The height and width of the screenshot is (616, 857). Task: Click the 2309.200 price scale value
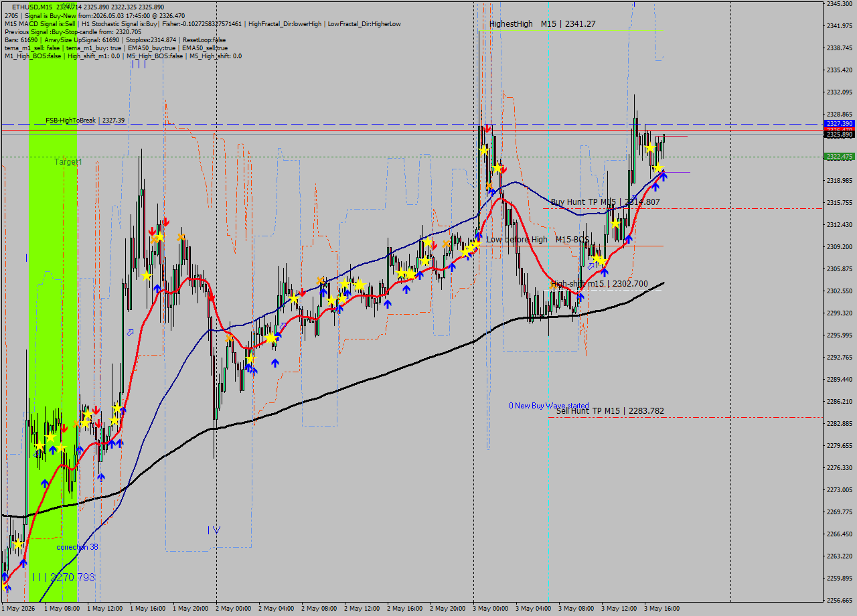(x=840, y=247)
